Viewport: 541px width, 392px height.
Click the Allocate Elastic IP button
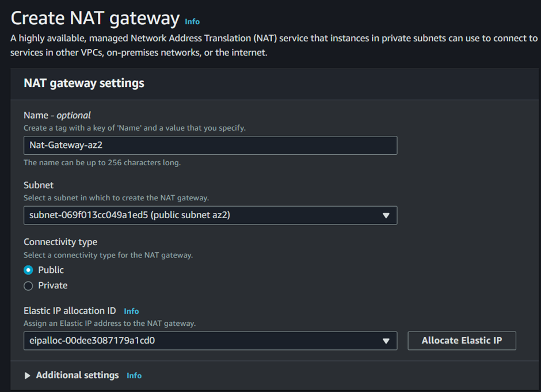click(462, 341)
